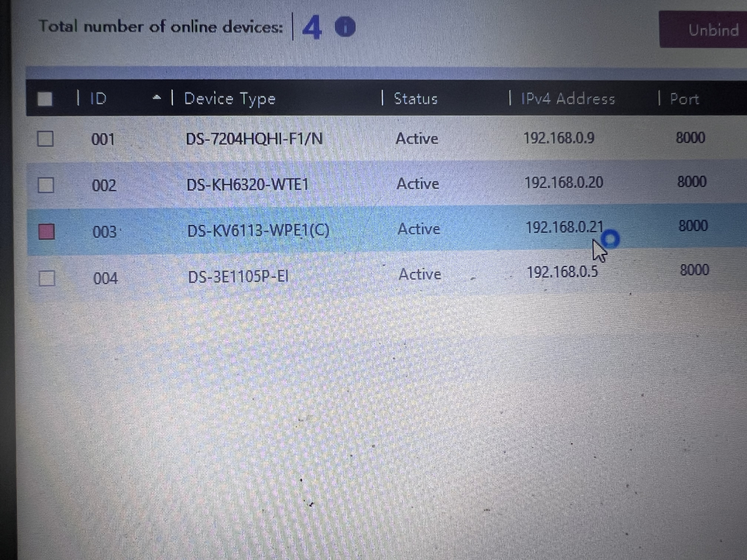The width and height of the screenshot is (747, 560).
Task: Click the Port column header
Action: [x=684, y=99]
